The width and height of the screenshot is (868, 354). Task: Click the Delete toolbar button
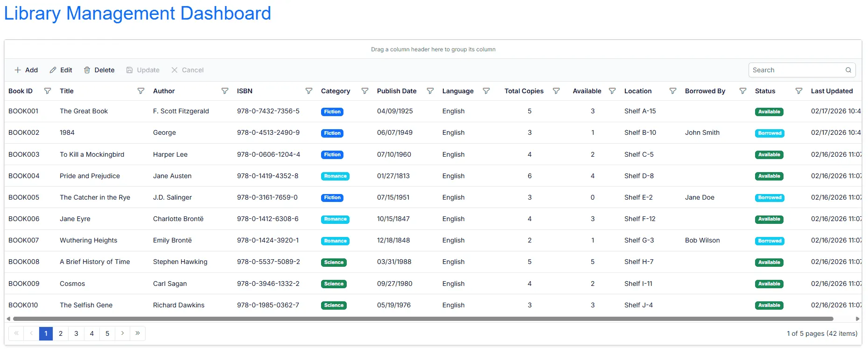[x=99, y=70]
